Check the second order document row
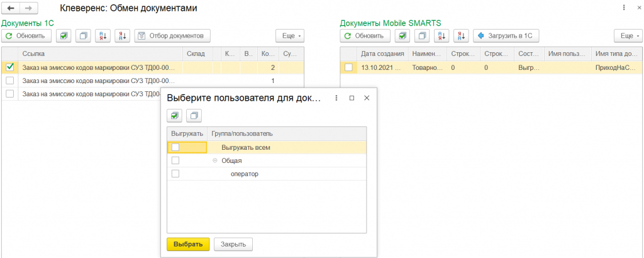The image size is (644, 258). point(10,81)
